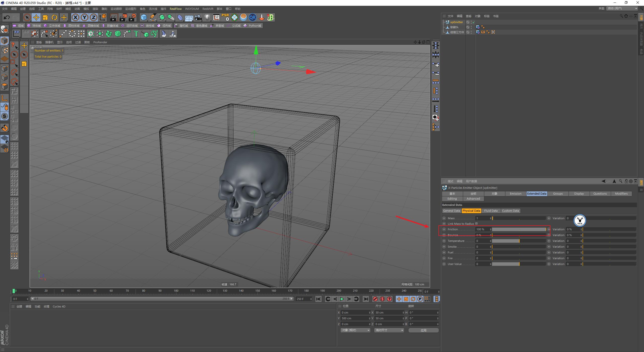Switch to Fluid Data in Extended Data
Viewport: 644px width, 352px height.
click(x=491, y=211)
